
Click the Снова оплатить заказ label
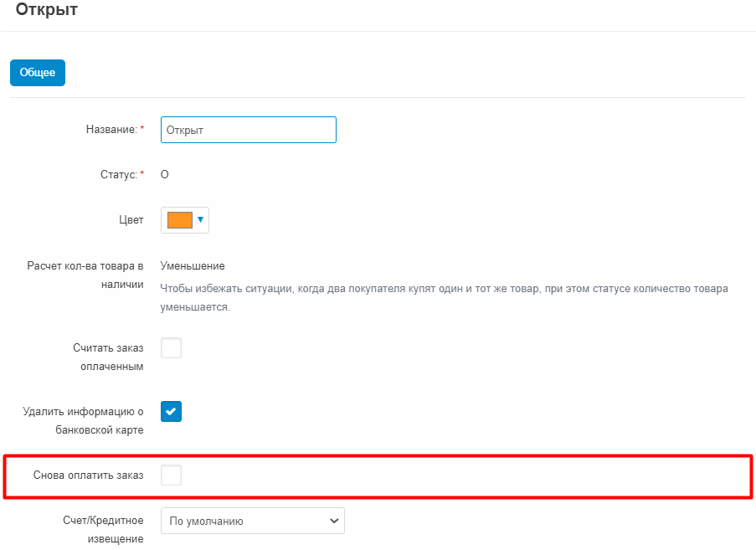tap(88, 475)
